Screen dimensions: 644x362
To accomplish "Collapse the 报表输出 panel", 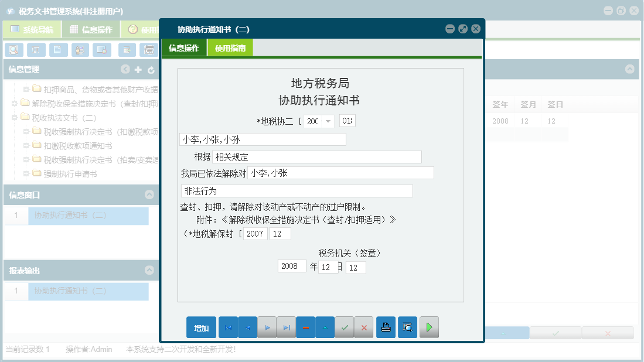I will point(148,270).
